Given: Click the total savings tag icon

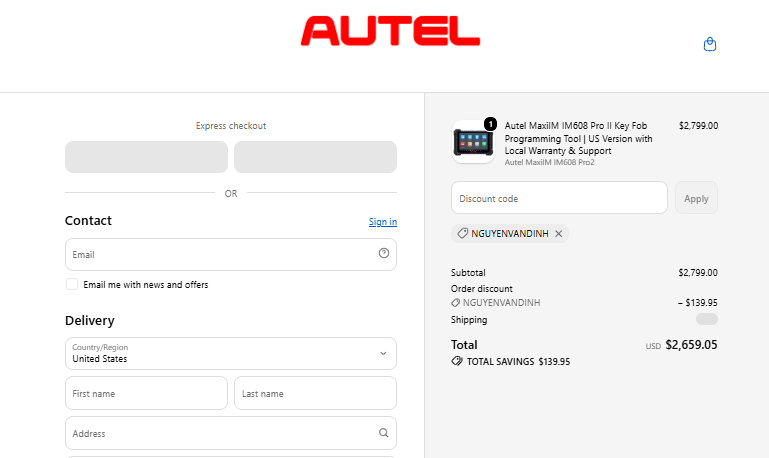Looking at the screenshot, I should click(x=457, y=361).
